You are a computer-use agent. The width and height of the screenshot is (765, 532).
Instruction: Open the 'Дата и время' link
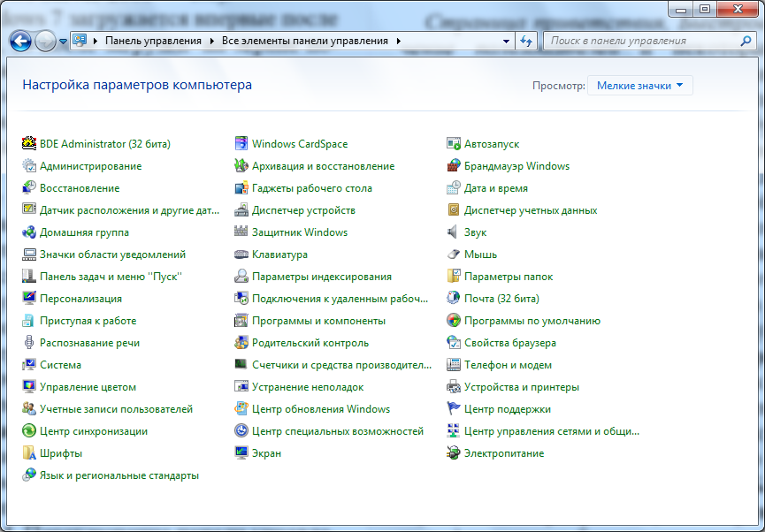click(x=495, y=188)
